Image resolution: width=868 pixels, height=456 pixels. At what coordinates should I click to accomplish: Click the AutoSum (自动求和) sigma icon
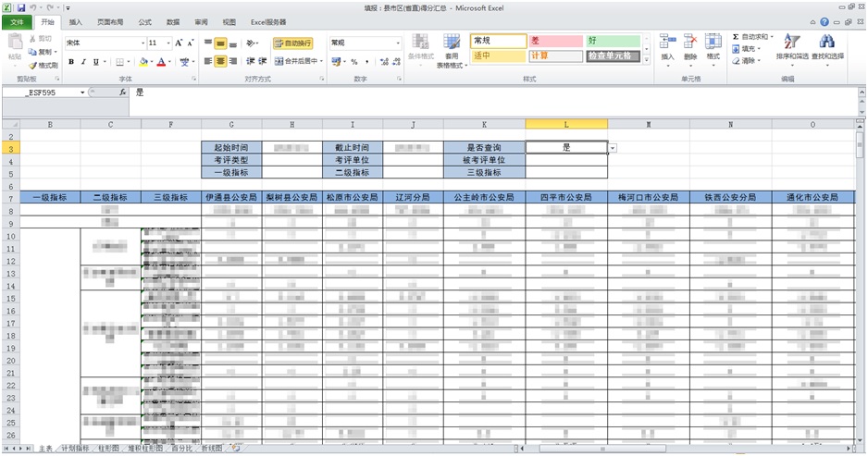[x=736, y=36]
